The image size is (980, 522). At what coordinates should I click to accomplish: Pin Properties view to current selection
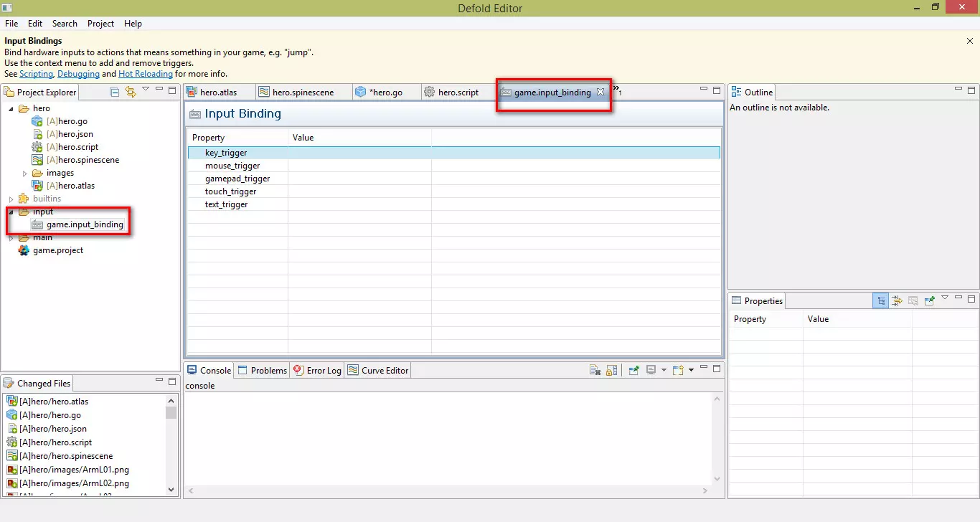tap(929, 301)
